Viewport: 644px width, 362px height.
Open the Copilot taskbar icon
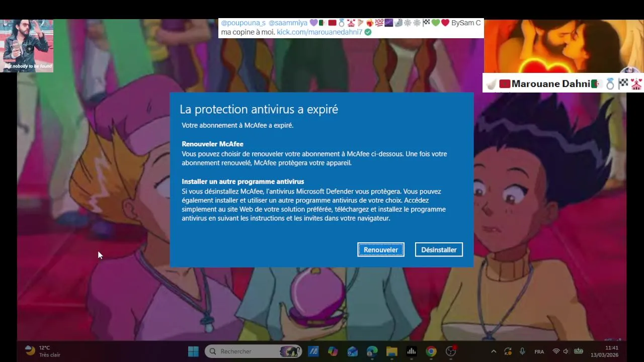pyautogui.click(x=333, y=351)
